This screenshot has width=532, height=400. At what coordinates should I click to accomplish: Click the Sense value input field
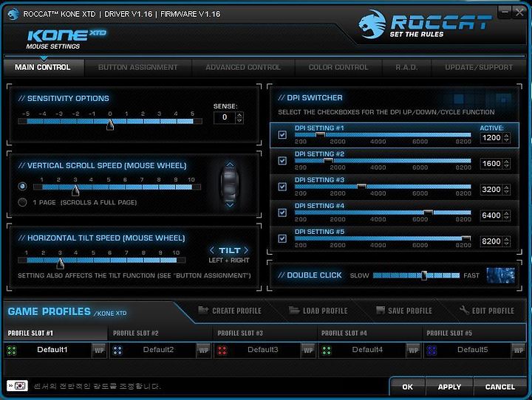coord(225,117)
